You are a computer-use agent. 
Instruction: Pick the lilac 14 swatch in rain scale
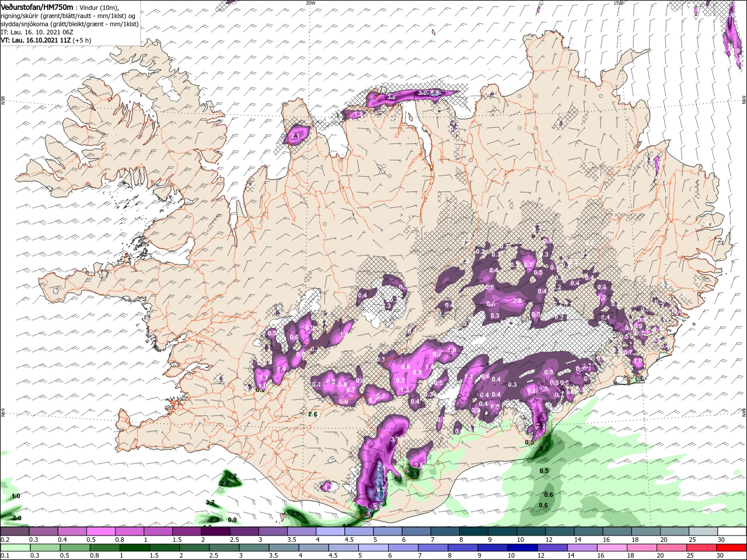pyautogui.click(x=581, y=548)
